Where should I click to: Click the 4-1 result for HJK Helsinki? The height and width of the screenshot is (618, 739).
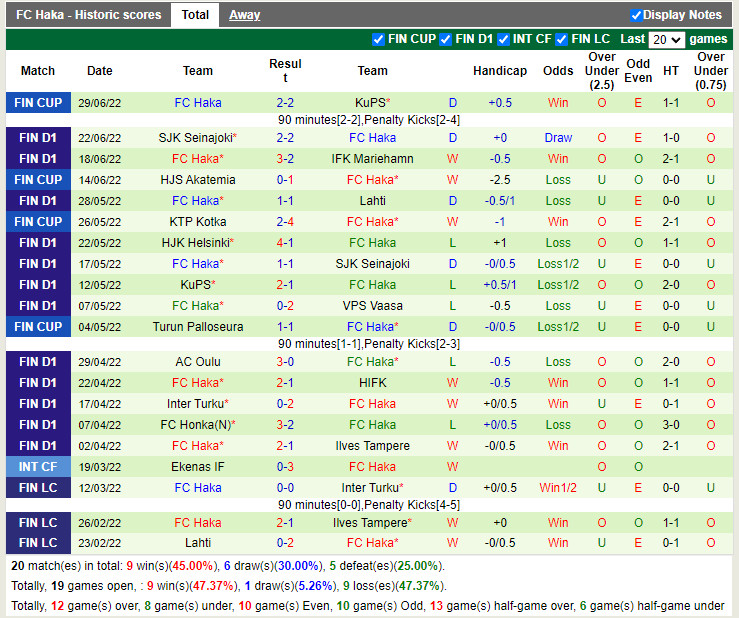tap(285, 243)
